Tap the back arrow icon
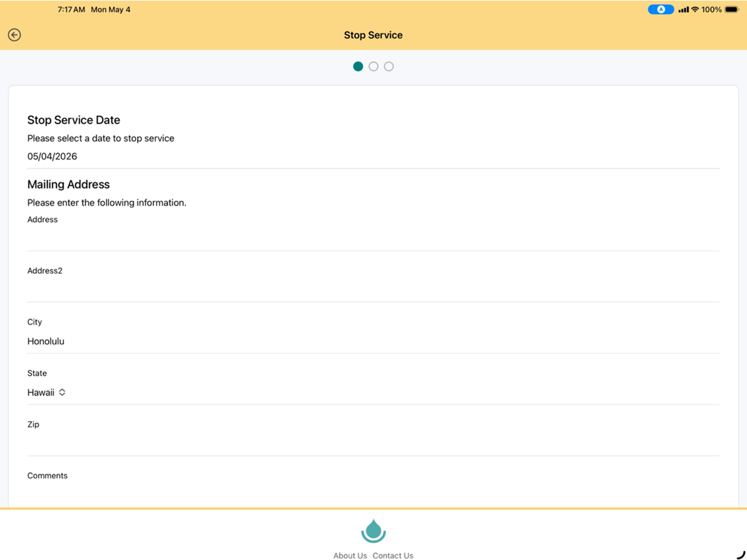 tap(14, 35)
